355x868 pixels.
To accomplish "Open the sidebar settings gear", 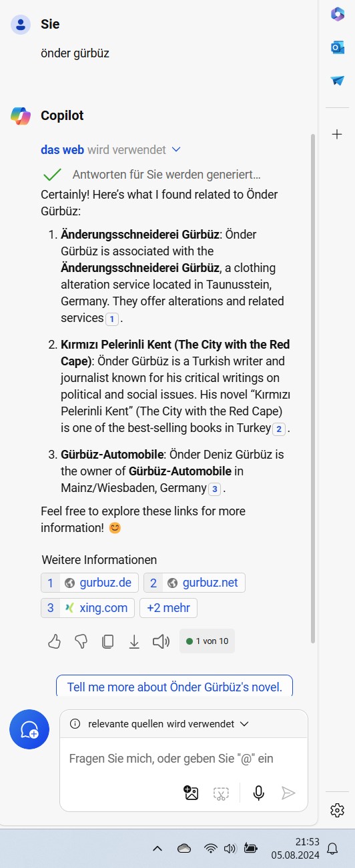I will [x=337, y=810].
